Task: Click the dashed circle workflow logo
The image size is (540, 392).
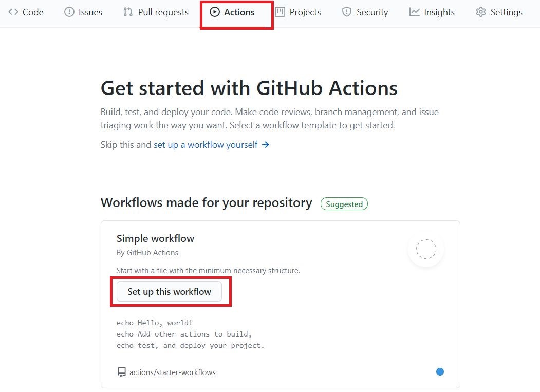Action: click(x=426, y=250)
